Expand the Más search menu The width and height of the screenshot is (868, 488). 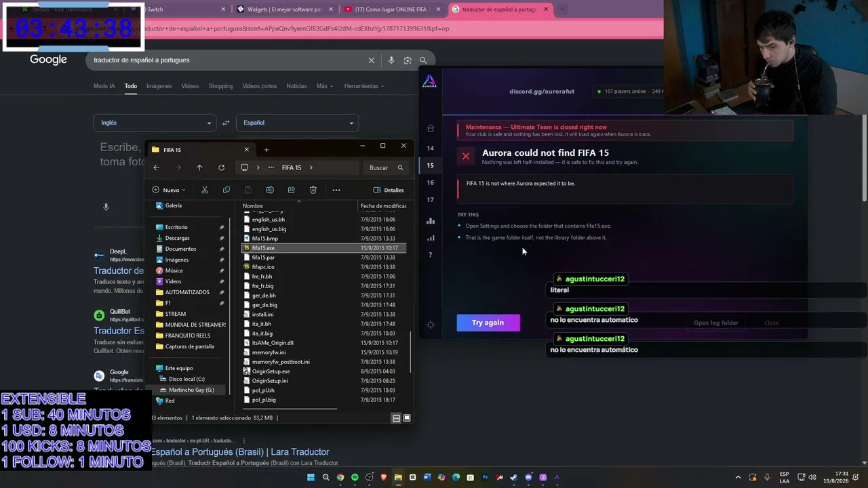point(324,86)
